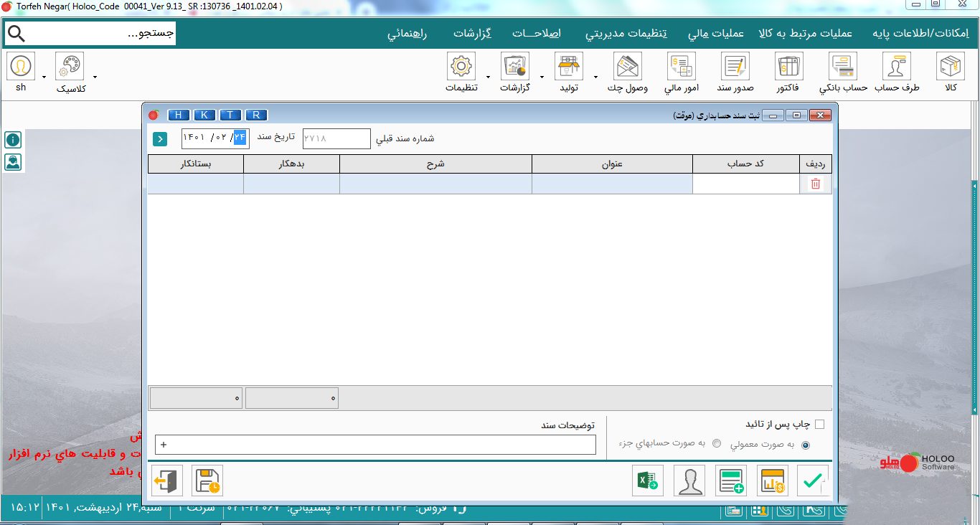Open the کلاسيک theme dropdown arrow

coord(95,76)
